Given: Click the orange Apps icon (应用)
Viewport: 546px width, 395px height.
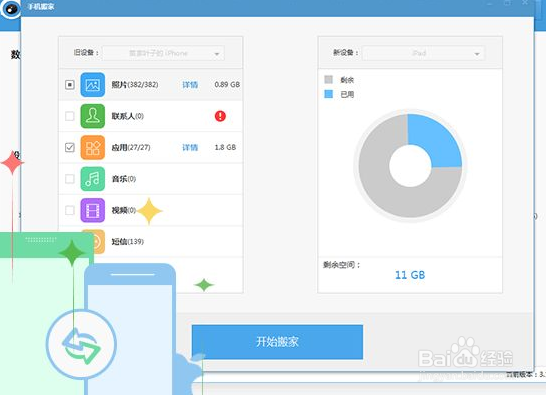Looking at the screenshot, I should point(93,147).
